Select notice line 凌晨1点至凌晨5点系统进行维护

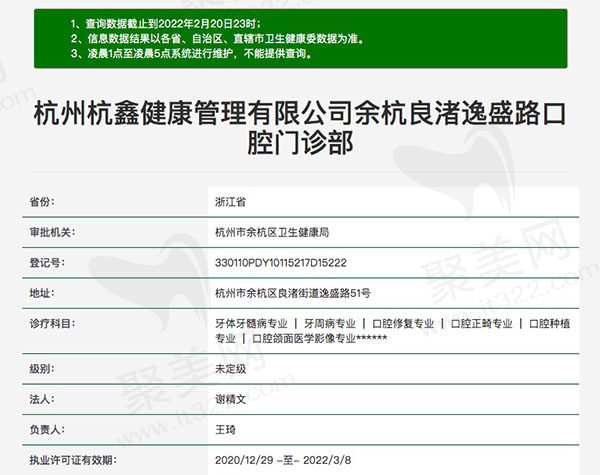click(x=192, y=53)
